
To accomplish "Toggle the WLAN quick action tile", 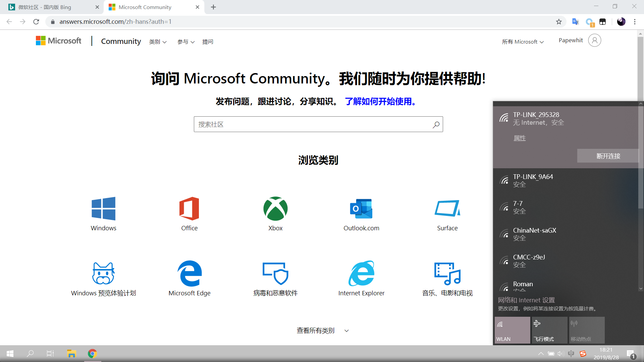I will [513, 330].
